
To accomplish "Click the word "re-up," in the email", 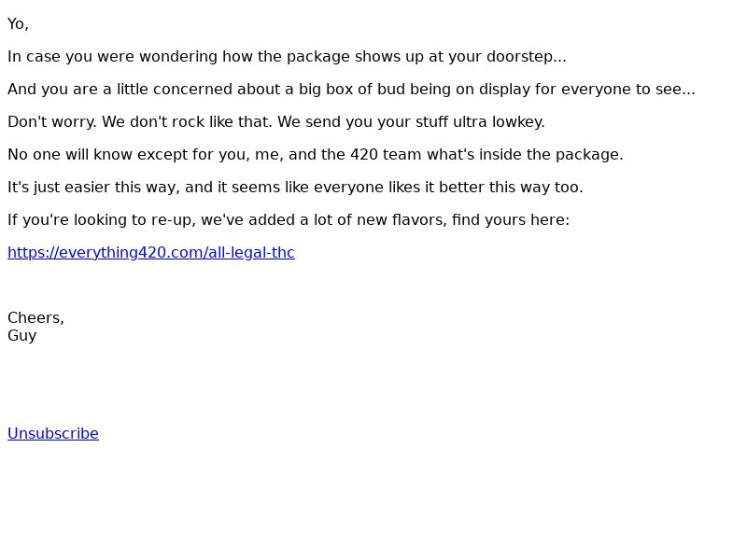I will (174, 220).
